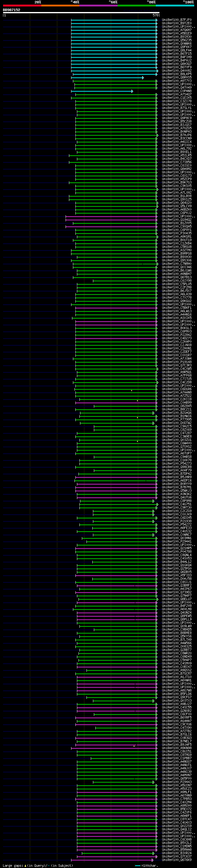The width and height of the screenshot is (197, 868).
Task: Open hit UniRef100_Q64U20
Action: point(176,203)
